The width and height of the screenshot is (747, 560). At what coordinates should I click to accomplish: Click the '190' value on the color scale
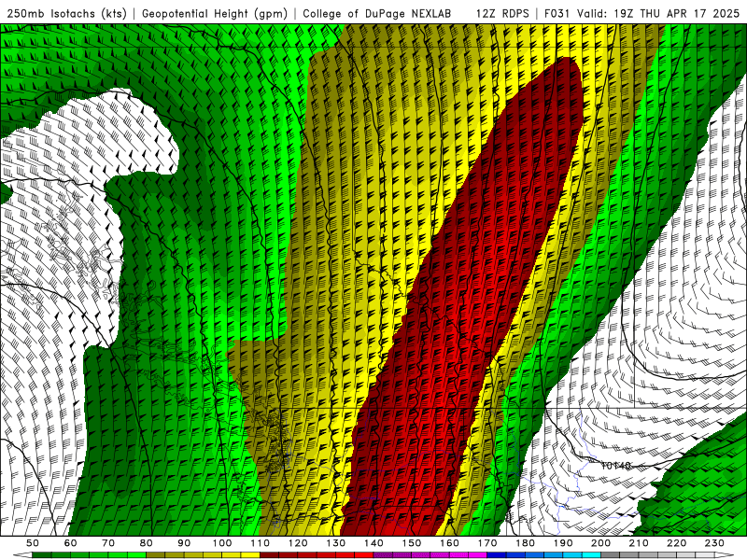(x=563, y=543)
